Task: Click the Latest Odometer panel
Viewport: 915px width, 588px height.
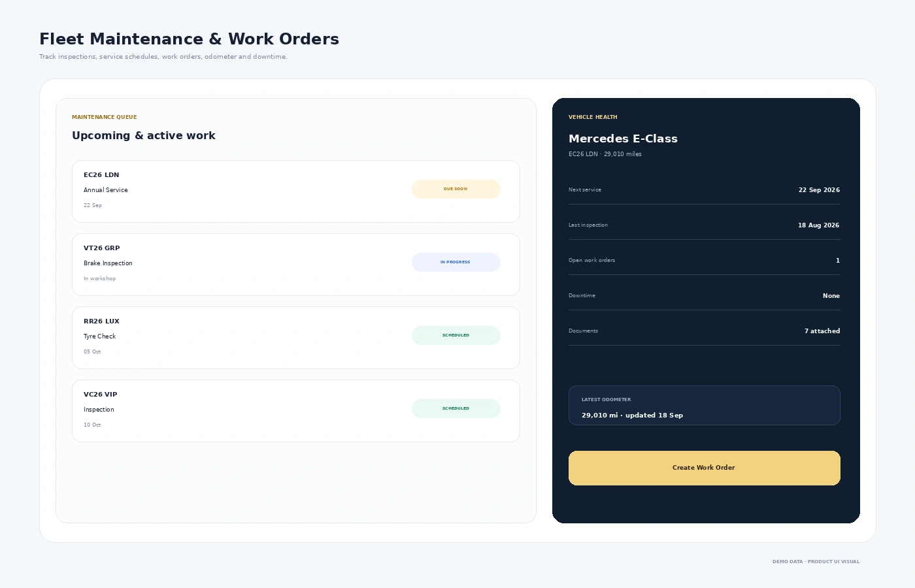Action: [705, 405]
